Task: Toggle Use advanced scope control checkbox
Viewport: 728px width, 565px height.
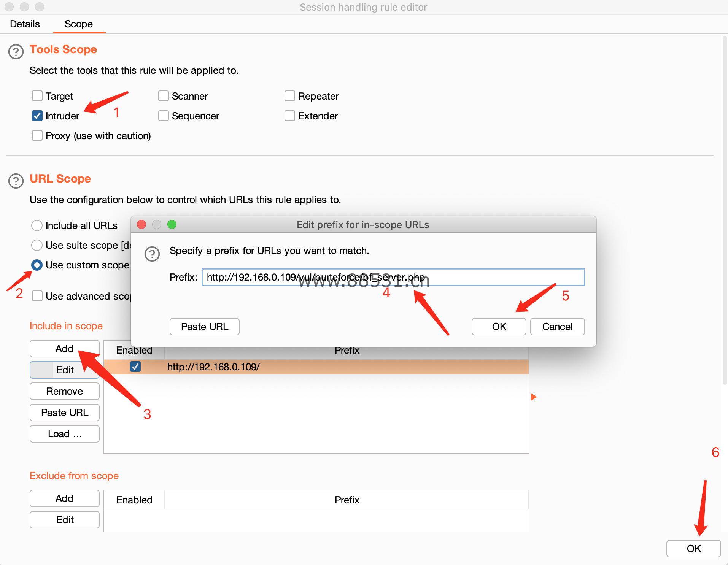Action: tap(37, 296)
